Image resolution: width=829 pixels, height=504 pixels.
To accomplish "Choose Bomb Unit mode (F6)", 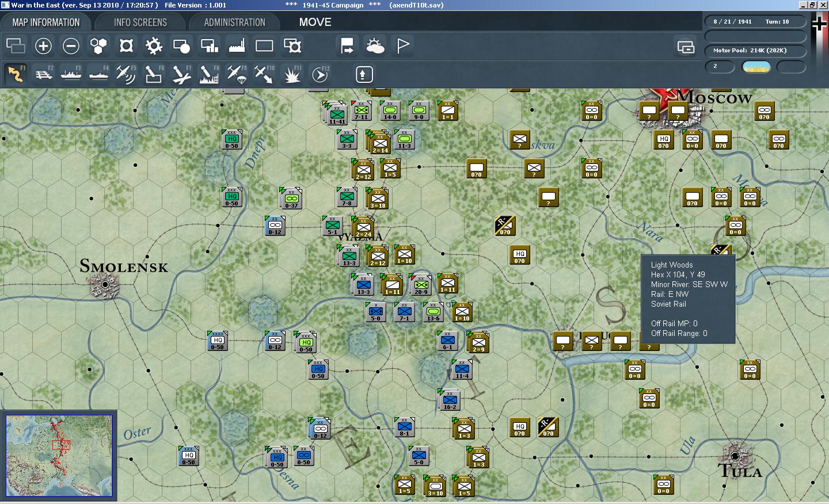I will point(154,74).
